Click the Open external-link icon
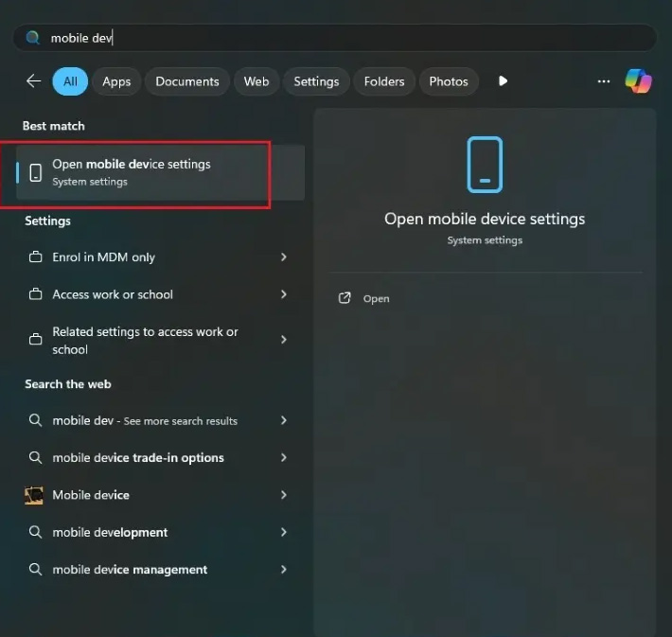672x637 pixels. pos(345,298)
